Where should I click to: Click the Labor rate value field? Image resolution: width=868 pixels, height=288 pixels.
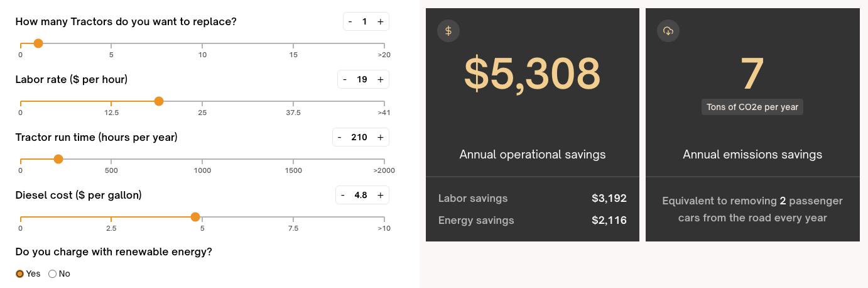click(362, 79)
